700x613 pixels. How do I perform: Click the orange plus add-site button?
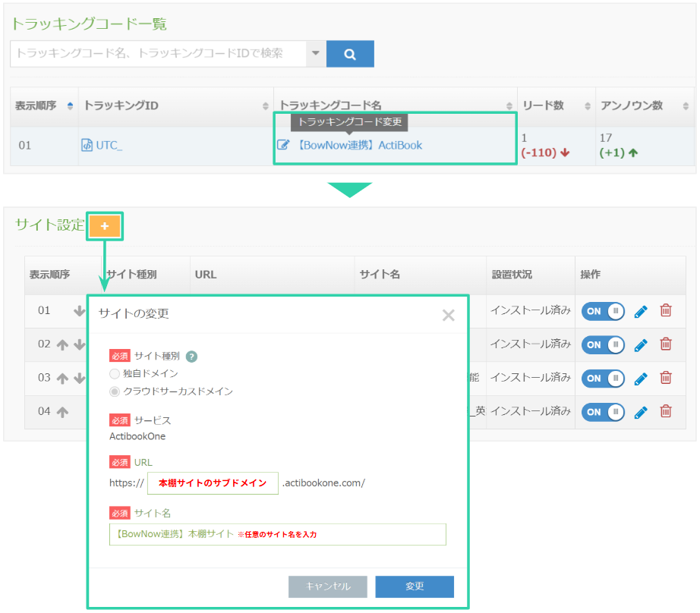105,226
